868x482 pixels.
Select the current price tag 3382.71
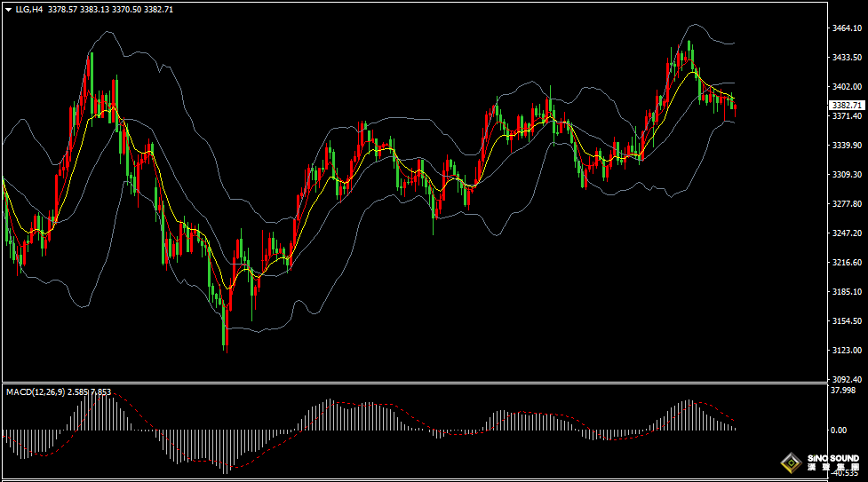[x=846, y=105]
